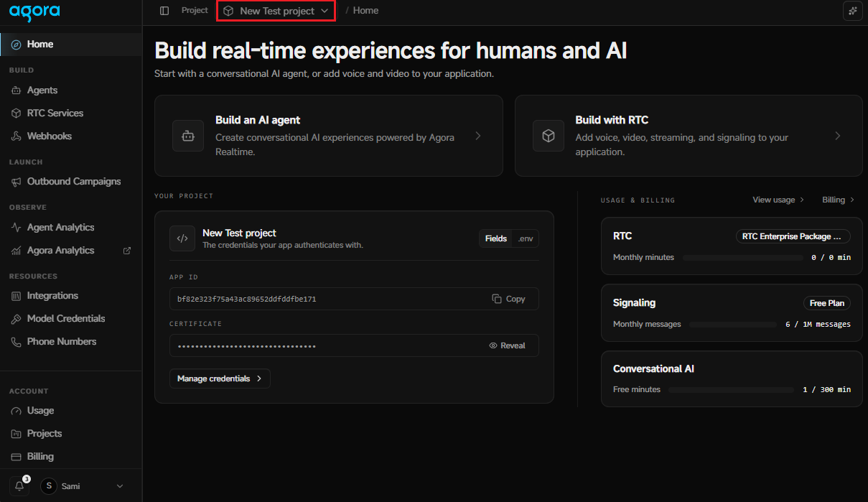
Task: Reveal the hidden certificate
Action: coord(508,345)
